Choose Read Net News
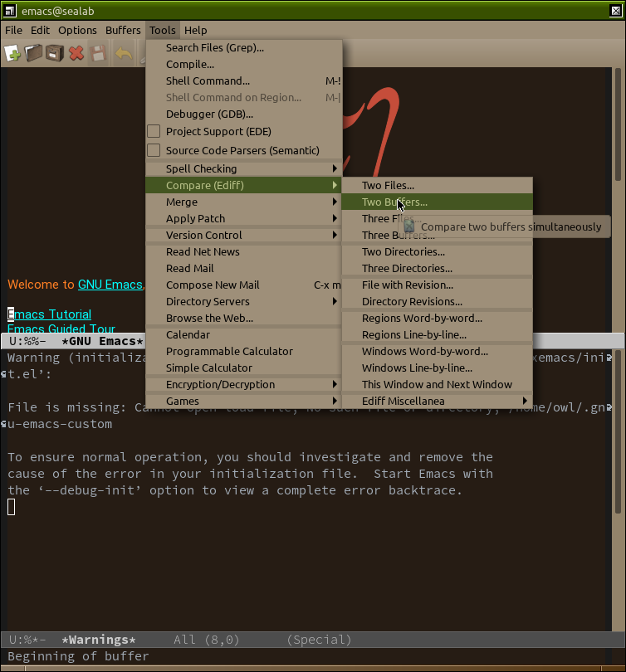The image size is (626, 672). coord(243,252)
